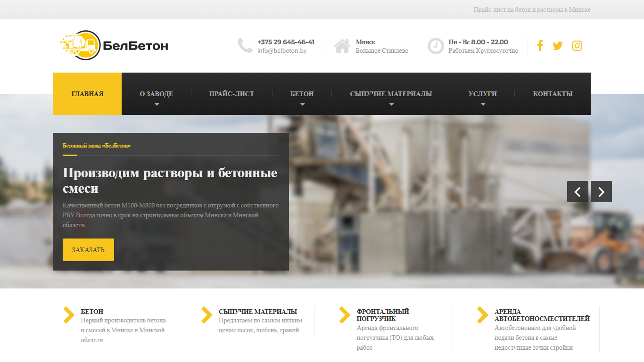Open the О заводе menu item
The image size is (644, 362).
(156, 94)
